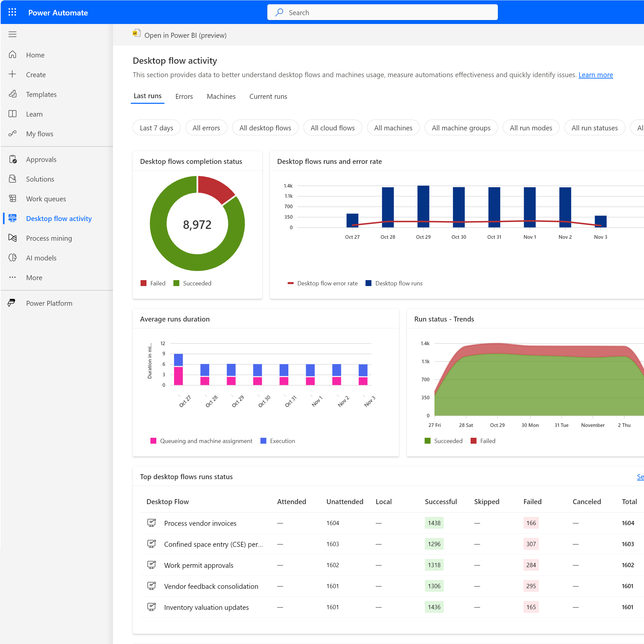Image resolution: width=644 pixels, height=644 pixels.
Task: Toggle the Failed legend in completion status
Action: pyautogui.click(x=153, y=283)
